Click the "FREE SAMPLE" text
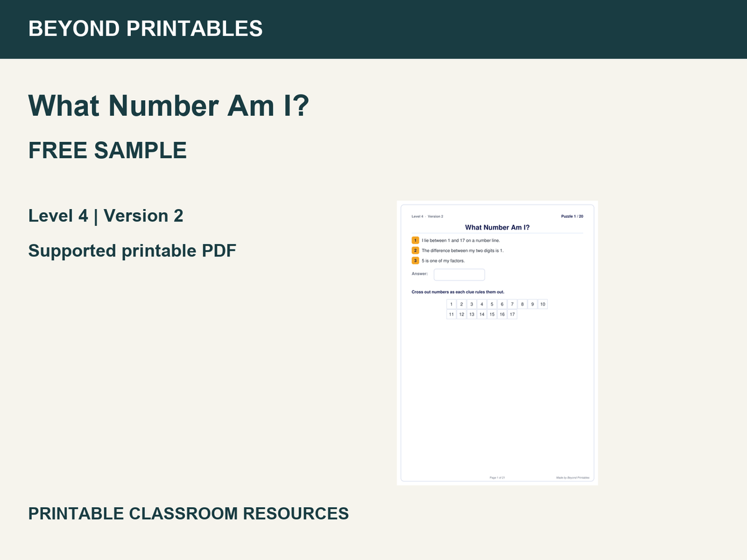This screenshot has width=747, height=560. [108, 151]
